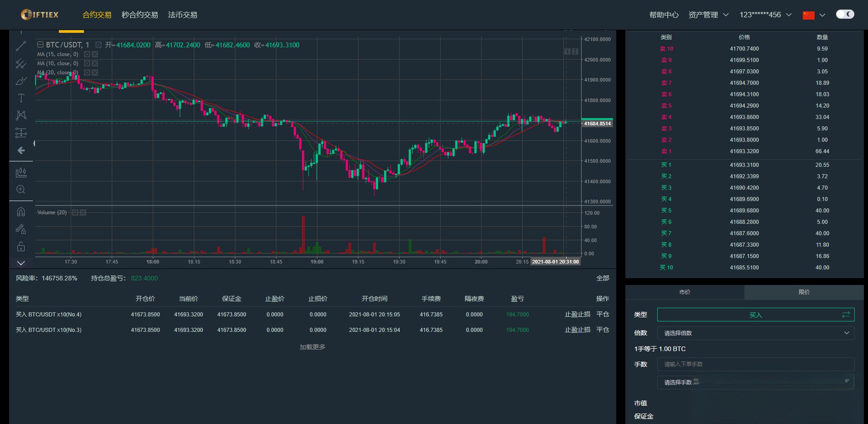Expand the 资产管理 menu
Image resolution: width=868 pixels, height=424 pixels.
pyautogui.click(x=708, y=15)
